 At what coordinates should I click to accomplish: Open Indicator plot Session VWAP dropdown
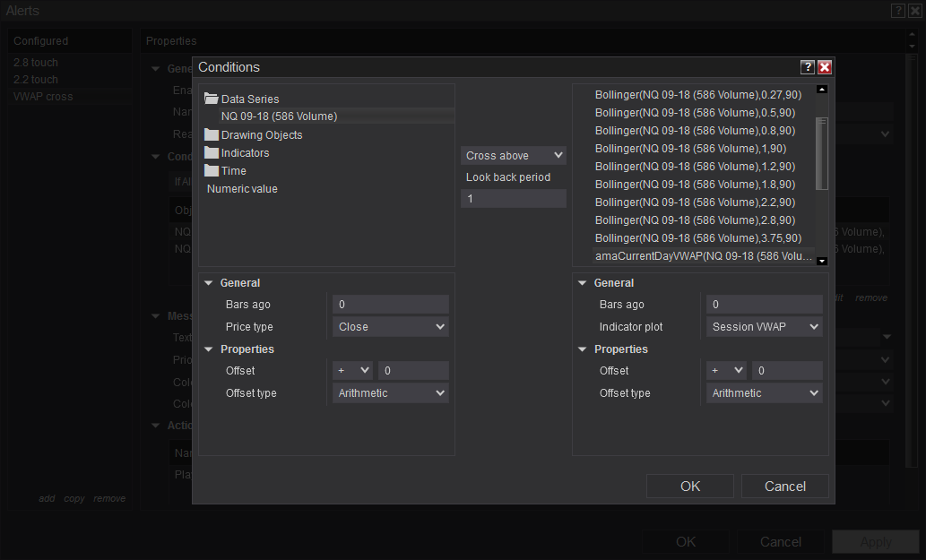tap(764, 327)
